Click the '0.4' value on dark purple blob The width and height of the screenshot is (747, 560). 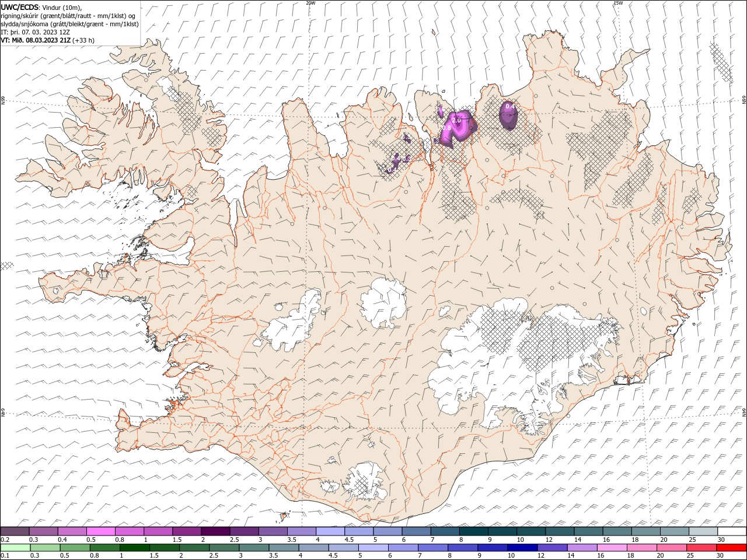pyautogui.click(x=509, y=106)
